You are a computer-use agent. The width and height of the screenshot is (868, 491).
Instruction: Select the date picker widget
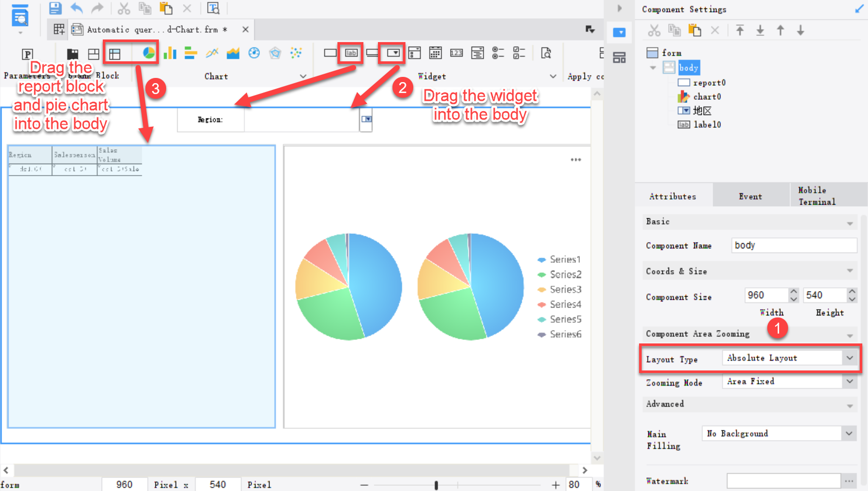435,52
